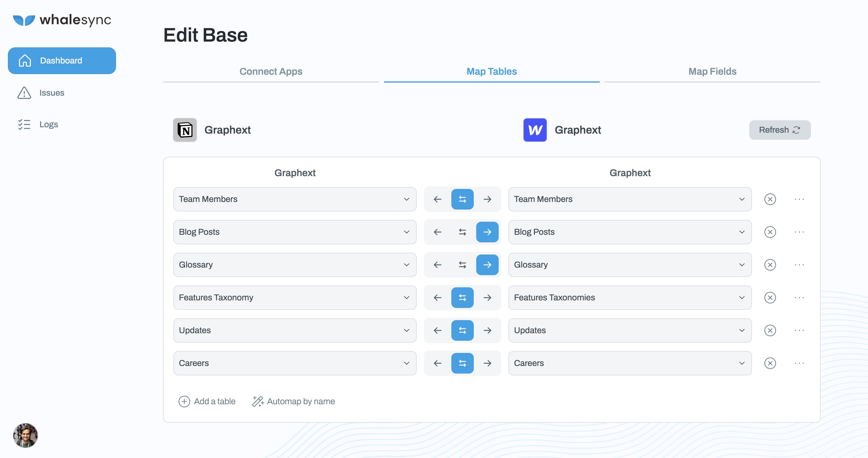Set Team Members sync to right-only
This screenshot has height=458, width=868.
tap(487, 199)
